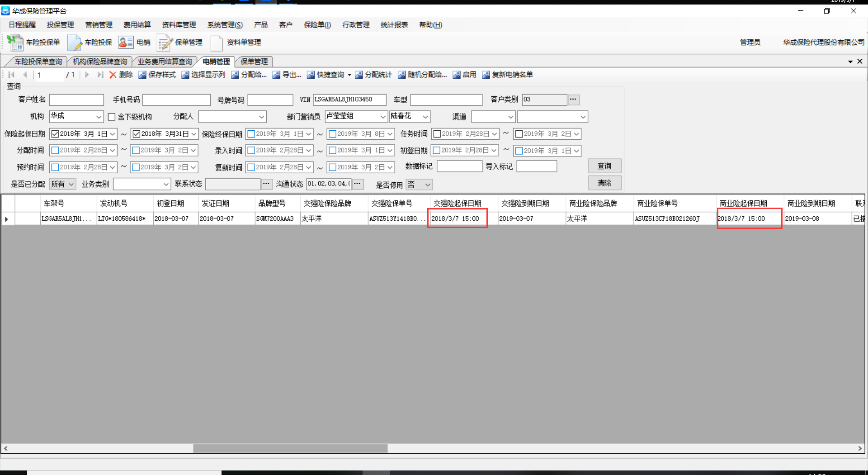
Task: Enable the 保险终保日期 start date checkbox
Action: click(251, 134)
